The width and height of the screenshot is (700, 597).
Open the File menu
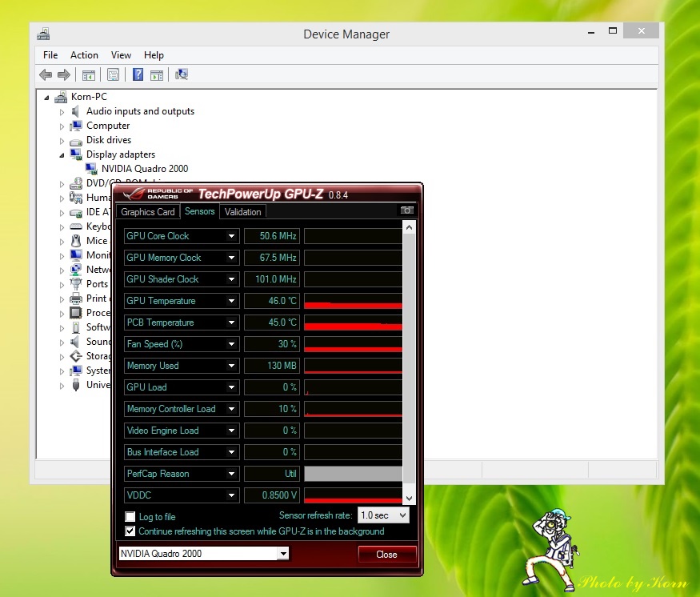50,55
